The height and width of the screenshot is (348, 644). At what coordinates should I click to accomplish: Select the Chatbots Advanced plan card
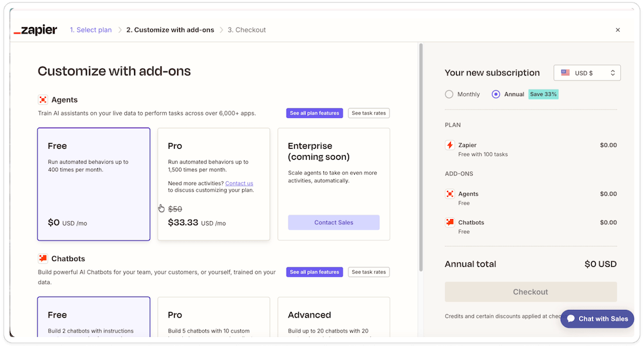pyautogui.click(x=334, y=317)
